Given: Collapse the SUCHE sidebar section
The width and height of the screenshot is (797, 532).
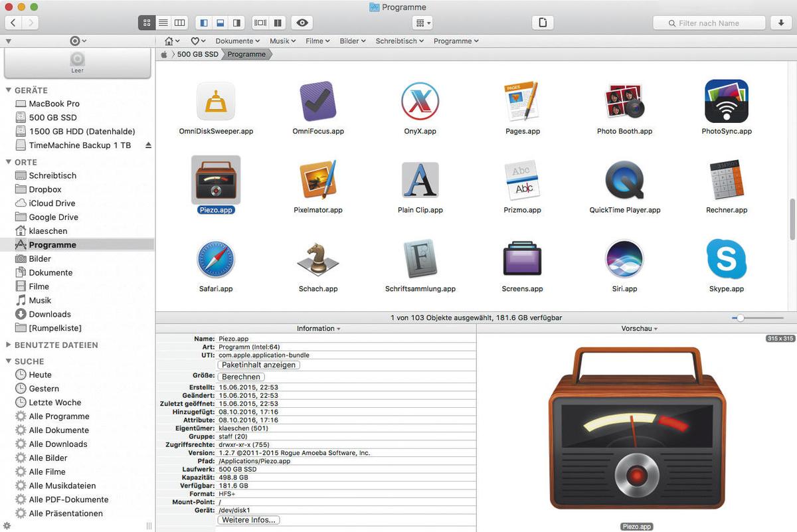Looking at the screenshot, I should tap(8, 361).
